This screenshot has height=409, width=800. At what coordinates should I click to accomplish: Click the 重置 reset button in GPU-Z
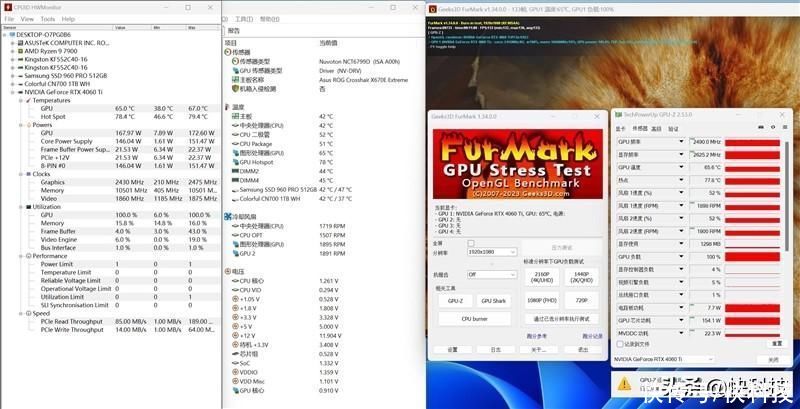(777, 344)
